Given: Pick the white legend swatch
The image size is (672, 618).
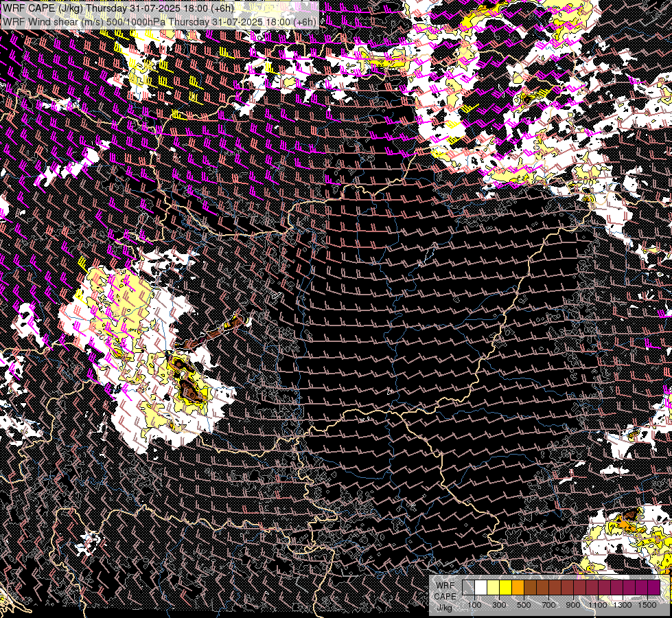Looking at the screenshot, I should point(481,587).
